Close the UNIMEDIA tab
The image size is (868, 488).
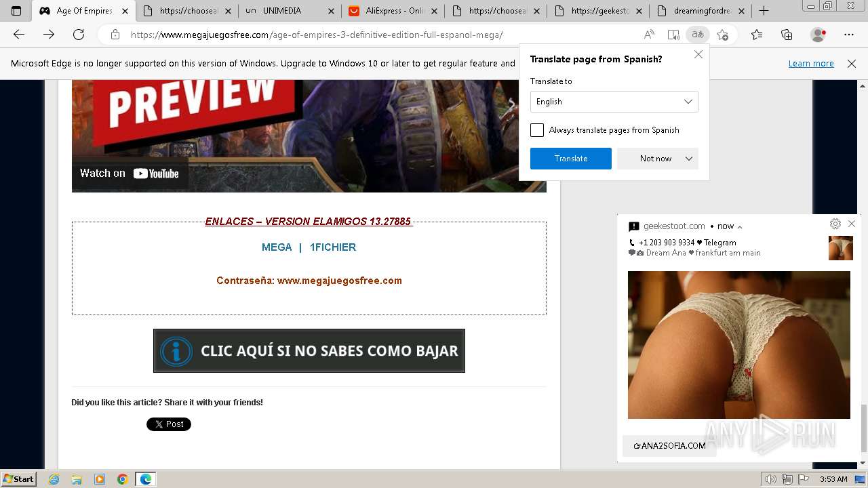tap(330, 11)
